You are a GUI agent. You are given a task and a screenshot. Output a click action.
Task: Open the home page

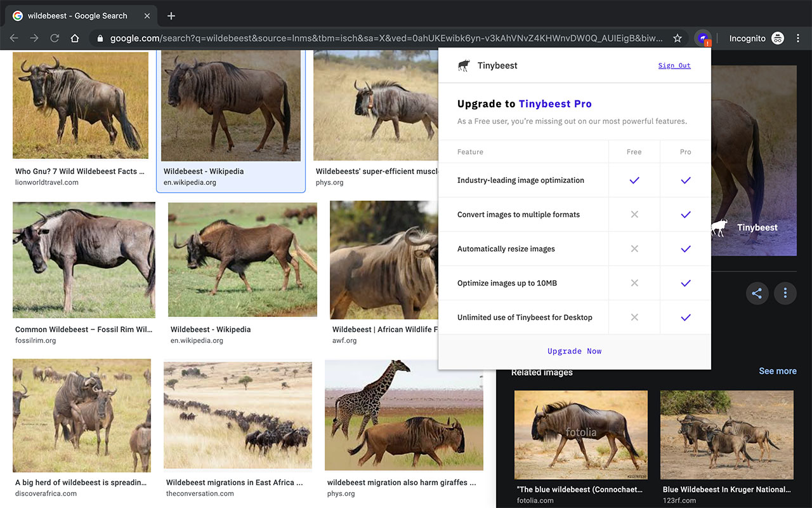pos(75,38)
